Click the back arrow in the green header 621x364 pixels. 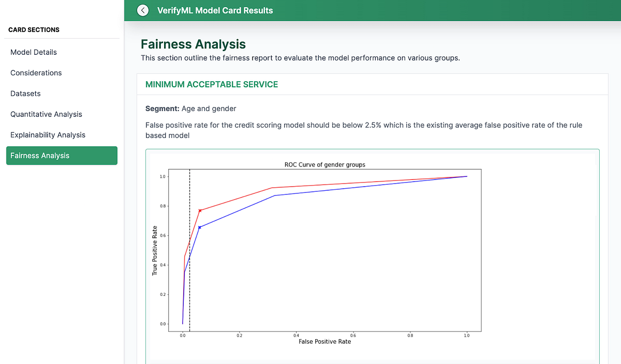pos(142,10)
